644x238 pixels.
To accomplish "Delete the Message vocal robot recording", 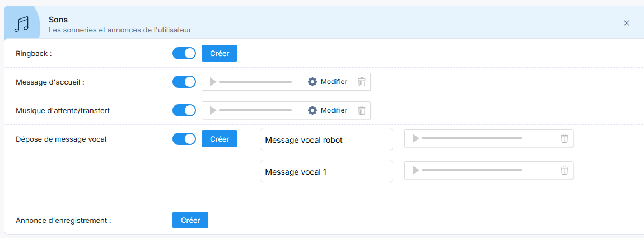I will [x=564, y=138].
